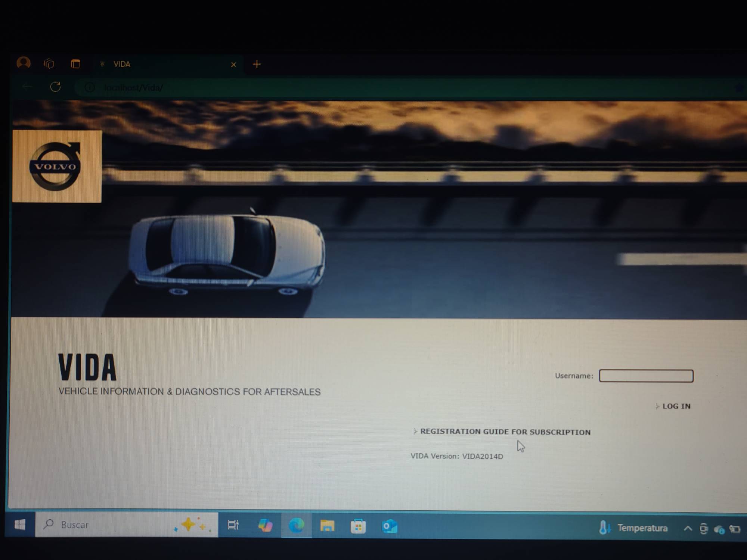Open Task View from the taskbar
The image size is (747, 560).
click(233, 525)
